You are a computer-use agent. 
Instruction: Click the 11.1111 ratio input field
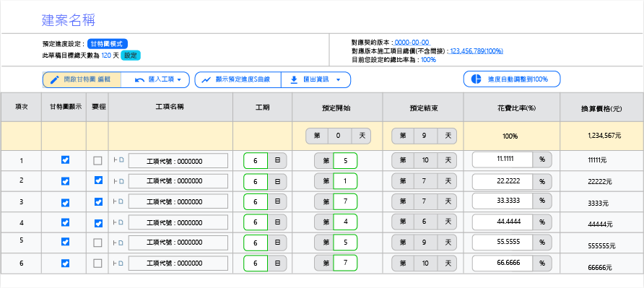point(502,160)
